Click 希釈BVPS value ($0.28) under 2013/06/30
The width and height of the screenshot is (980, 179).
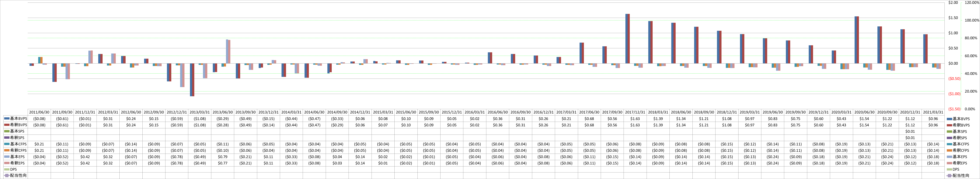click(x=222, y=125)
